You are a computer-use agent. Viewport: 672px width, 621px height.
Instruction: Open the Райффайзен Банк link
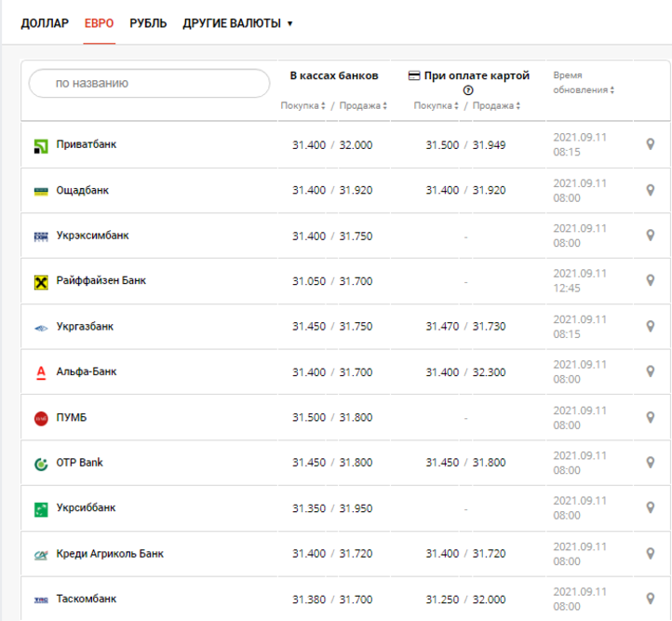tap(101, 280)
